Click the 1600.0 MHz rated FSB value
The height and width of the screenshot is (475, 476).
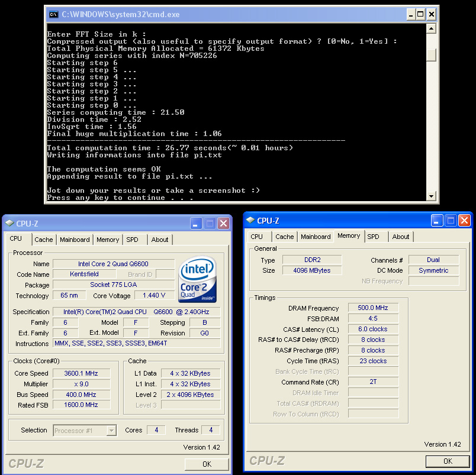coord(81,405)
